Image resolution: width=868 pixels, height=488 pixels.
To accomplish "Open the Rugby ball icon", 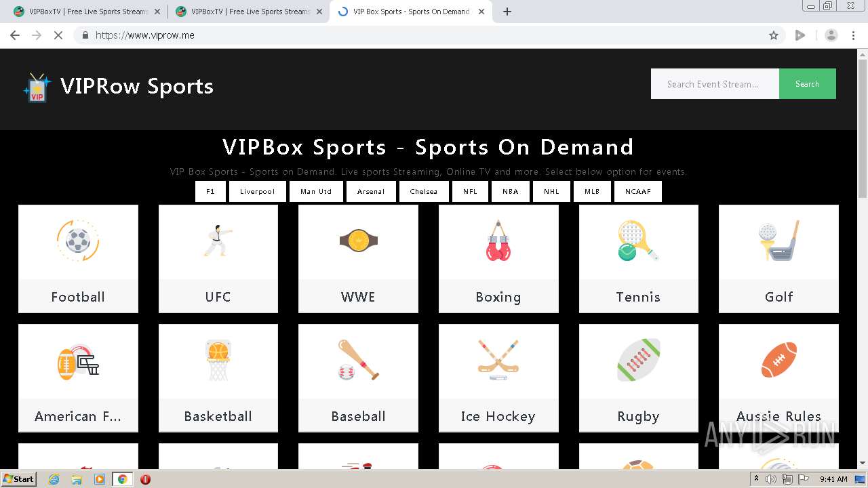I will 638,360.
